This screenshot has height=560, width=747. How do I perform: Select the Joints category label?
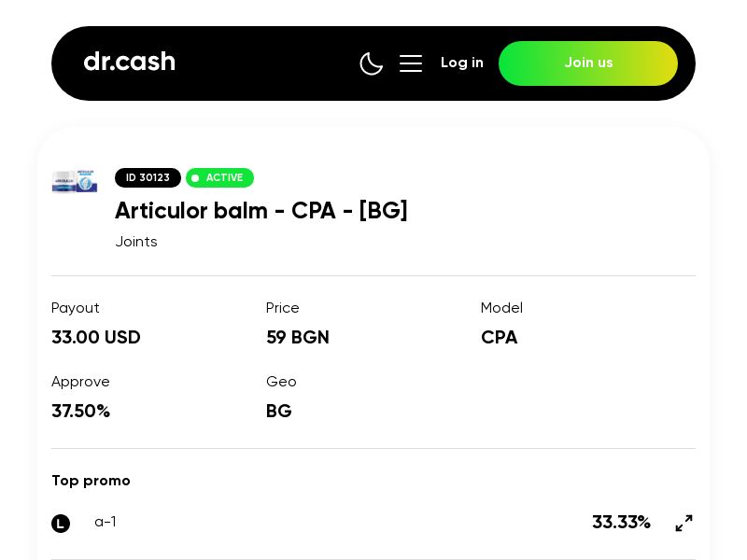click(136, 242)
